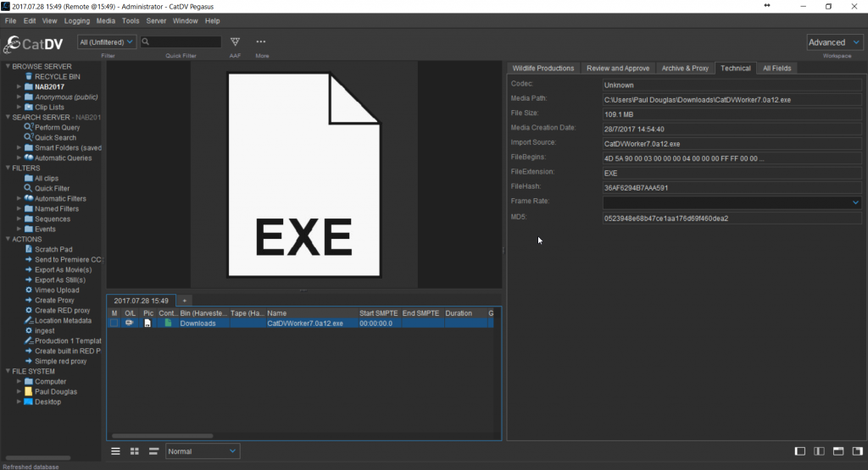Run Export As Movie(s) action

point(63,270)
